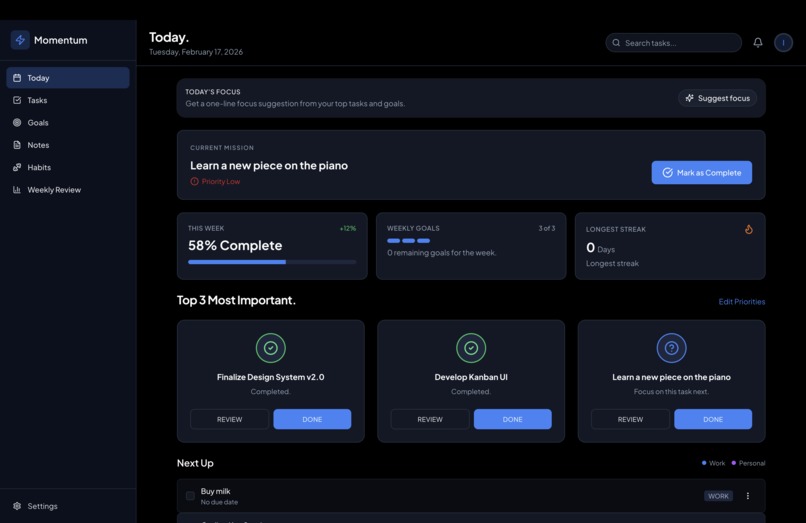
Task: Click the Weekly Goals segmented progress indicator
Action: (x=409, y=241)
